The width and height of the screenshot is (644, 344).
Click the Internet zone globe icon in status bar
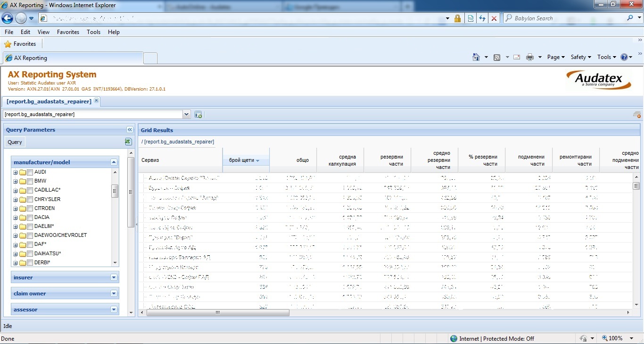point(454,338)
